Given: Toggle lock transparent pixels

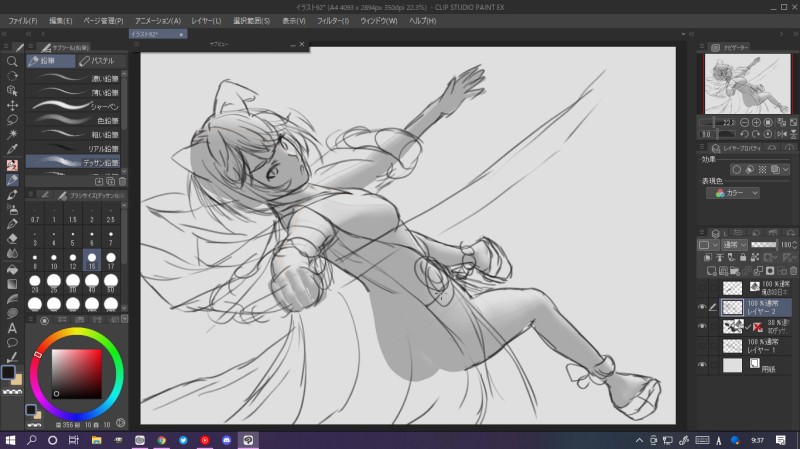Looking at the screenshot, I should (755, 258).
